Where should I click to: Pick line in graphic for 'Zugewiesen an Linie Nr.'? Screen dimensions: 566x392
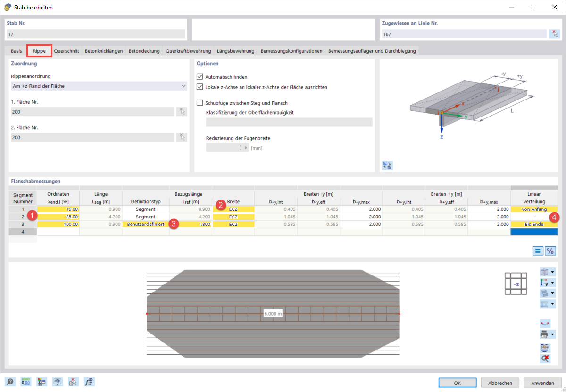(555, 34)
